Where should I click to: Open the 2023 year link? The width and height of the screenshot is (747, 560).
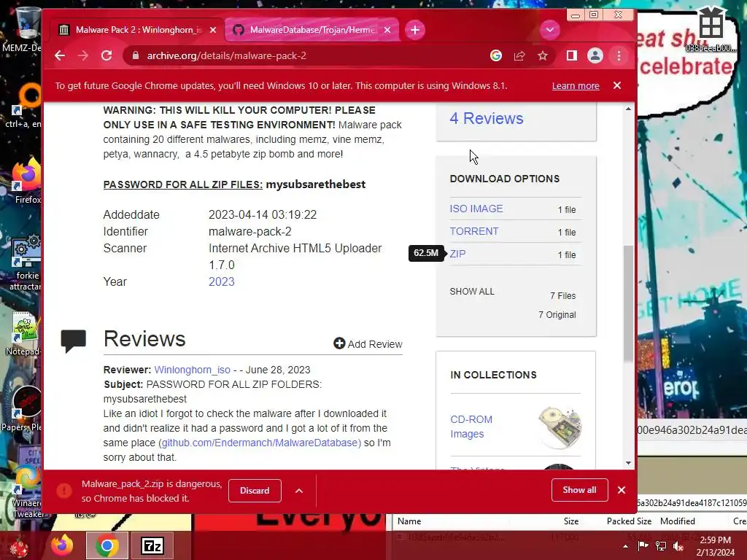(222, 281)
